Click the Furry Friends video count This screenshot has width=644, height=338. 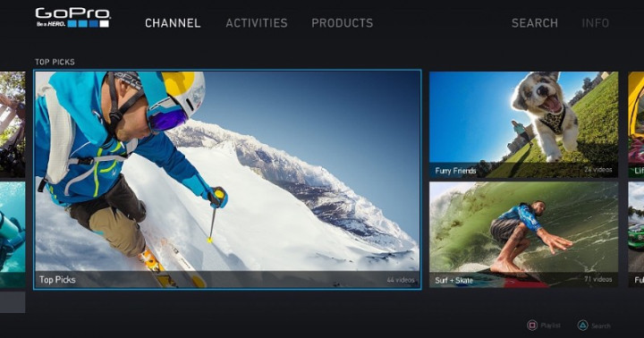pos(598,169)
